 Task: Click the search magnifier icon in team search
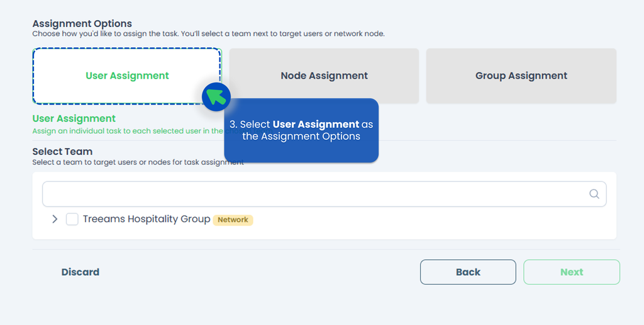pyautogui.click(x=594, y=194)
